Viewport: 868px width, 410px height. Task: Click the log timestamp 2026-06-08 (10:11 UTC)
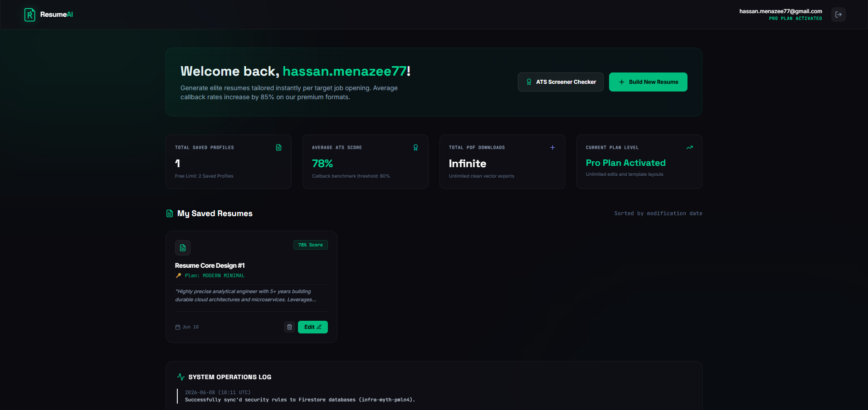click(x=218, y=392)
